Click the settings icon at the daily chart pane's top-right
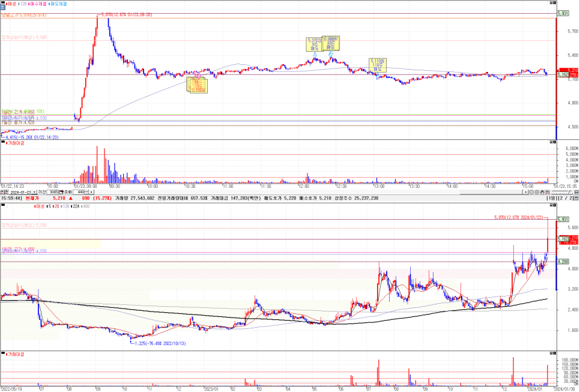The height and width of the screenshot is (392, 580). (551, 205)
